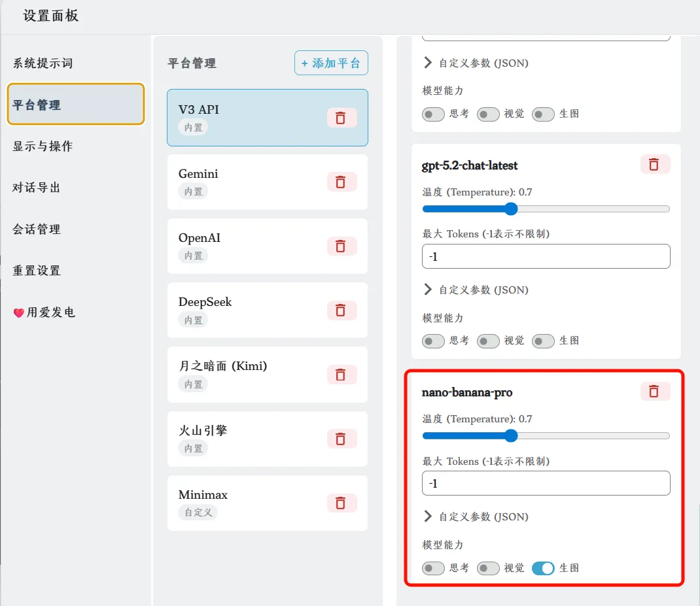Delete the gpt-5.2-chat-latest model

tap(655, 164)
